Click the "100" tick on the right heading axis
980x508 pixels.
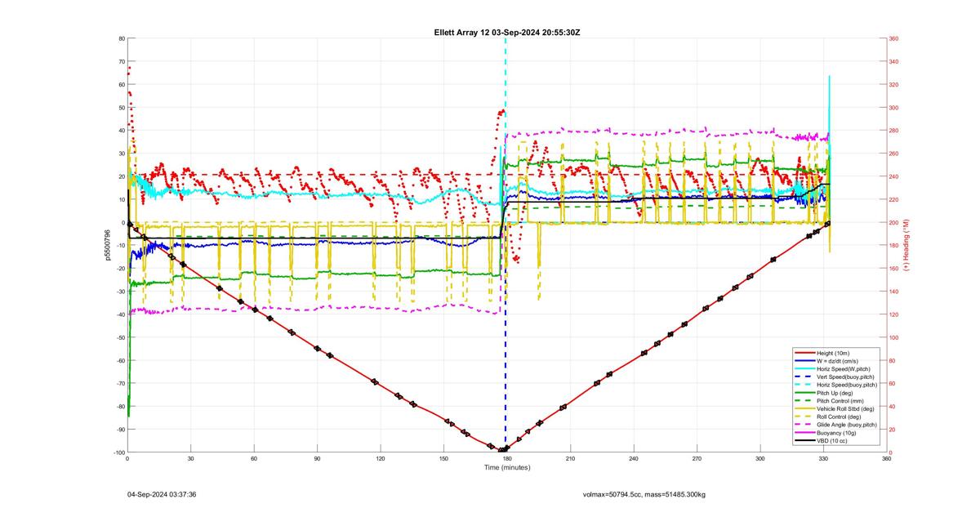pyautogui.click(x=894, y=337)
